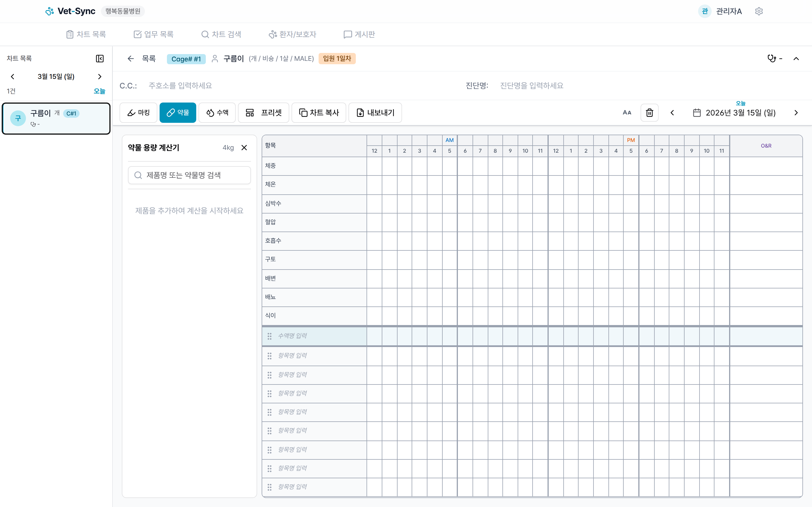Open previous date with sidebar left chevron

(x=12, y=76)
